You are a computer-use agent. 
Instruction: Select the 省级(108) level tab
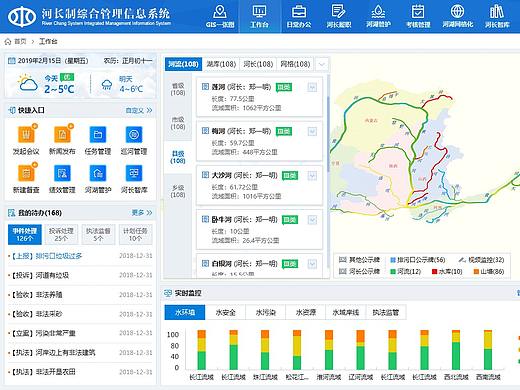click(178, 89)
